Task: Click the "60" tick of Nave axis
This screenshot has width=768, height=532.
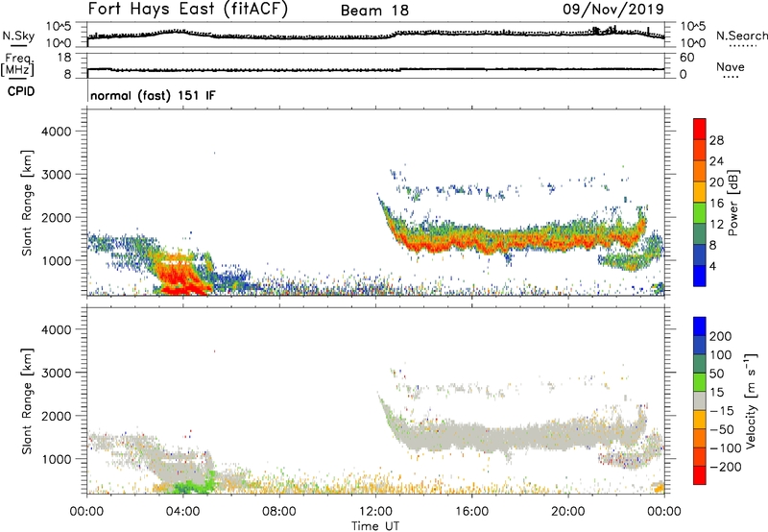Action: (686, 58)
